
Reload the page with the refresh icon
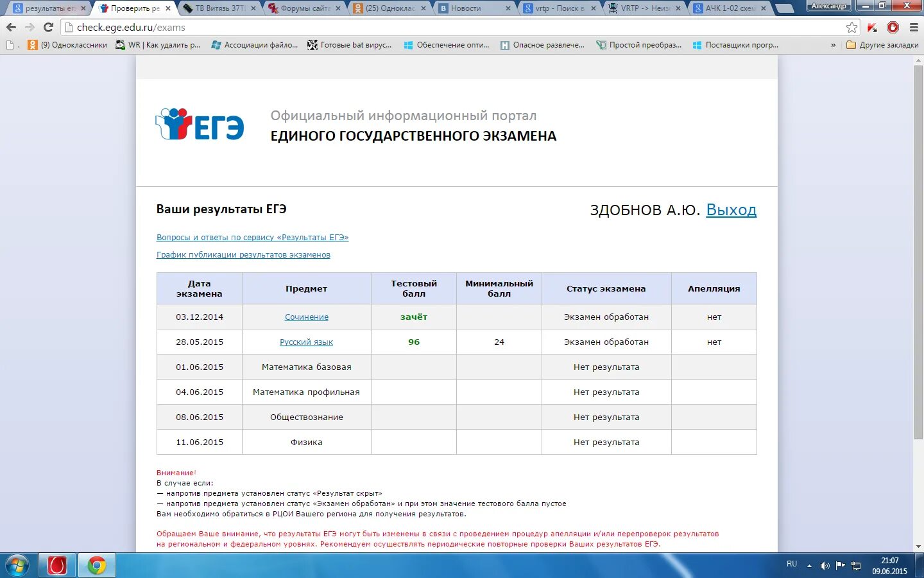pos(48,27)
